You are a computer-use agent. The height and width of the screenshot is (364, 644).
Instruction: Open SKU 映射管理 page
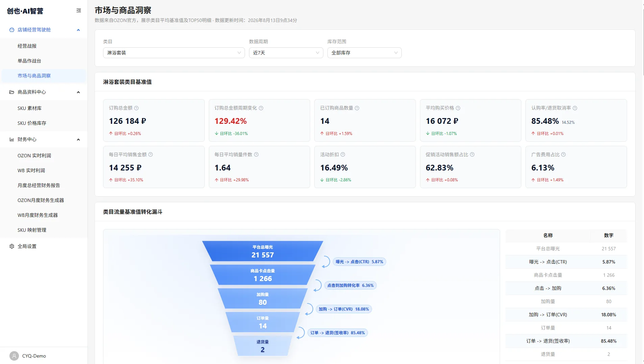pyautogui.click(x=44, y=230)
